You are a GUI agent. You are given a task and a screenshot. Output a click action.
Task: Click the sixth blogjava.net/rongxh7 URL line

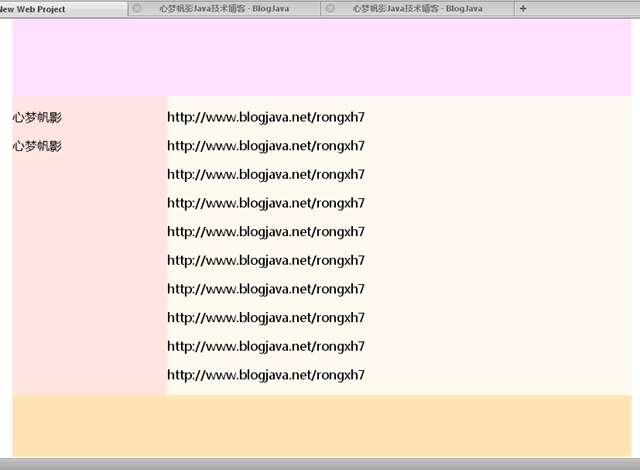click(x=266, y=260)
